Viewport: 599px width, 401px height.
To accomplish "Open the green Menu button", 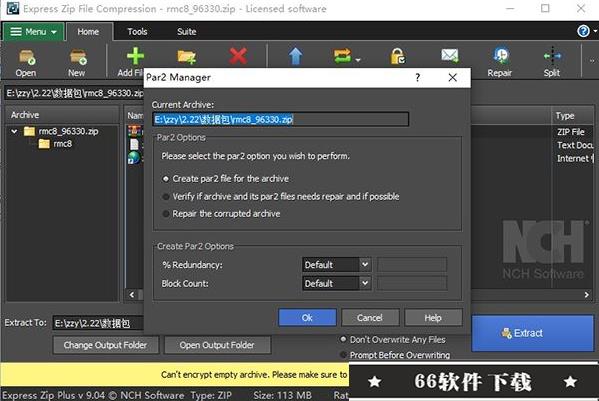I will (33, 32).
